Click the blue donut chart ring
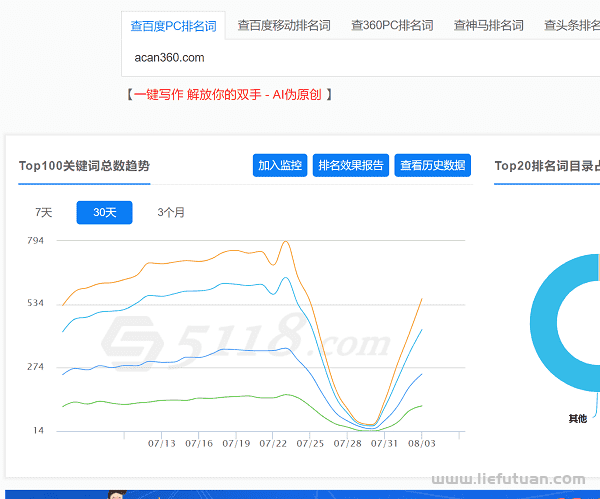 (544, 323)
